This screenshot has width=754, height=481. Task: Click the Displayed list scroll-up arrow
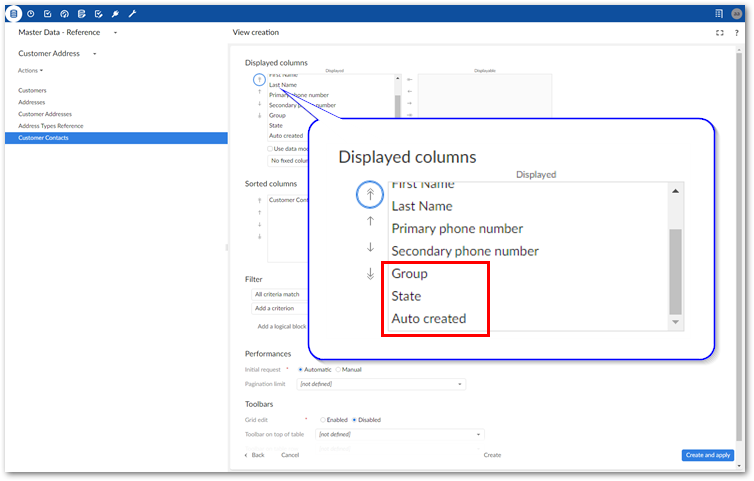[398, 78]
